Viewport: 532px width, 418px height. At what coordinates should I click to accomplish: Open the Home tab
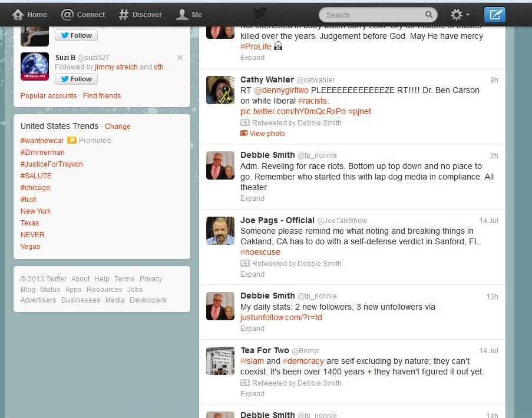tap(29, 15)
